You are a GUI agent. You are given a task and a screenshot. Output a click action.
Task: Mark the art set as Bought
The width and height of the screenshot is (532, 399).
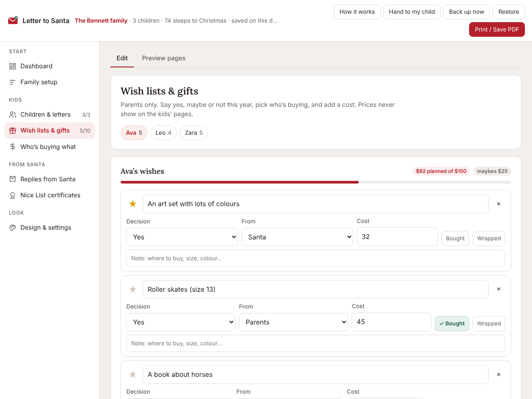pos(455,239)
